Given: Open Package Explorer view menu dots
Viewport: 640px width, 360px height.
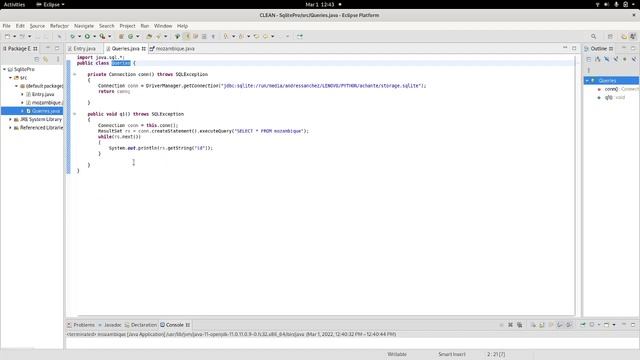Looking at the screenshot, I should pyautogui.click(x=58, y=59).
